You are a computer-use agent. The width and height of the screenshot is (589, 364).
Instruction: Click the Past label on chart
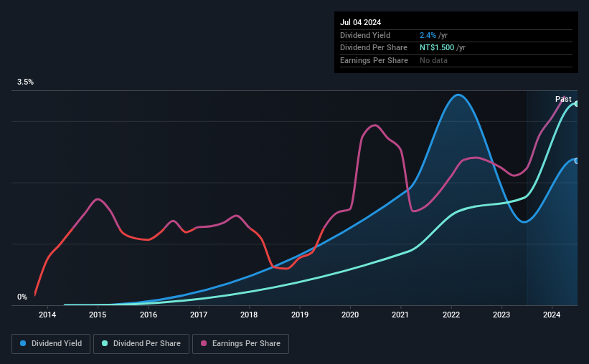563,99
